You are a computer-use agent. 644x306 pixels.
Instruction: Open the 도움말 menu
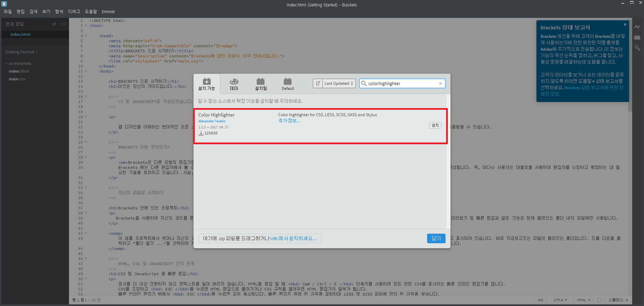(x=91, y=11)
